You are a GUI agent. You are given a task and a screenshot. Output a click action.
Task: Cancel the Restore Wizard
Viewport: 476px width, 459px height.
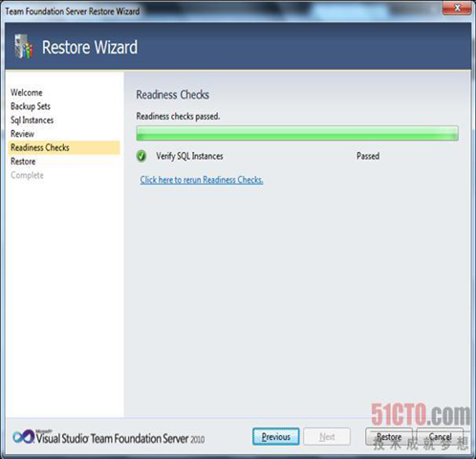pos(440,437)
